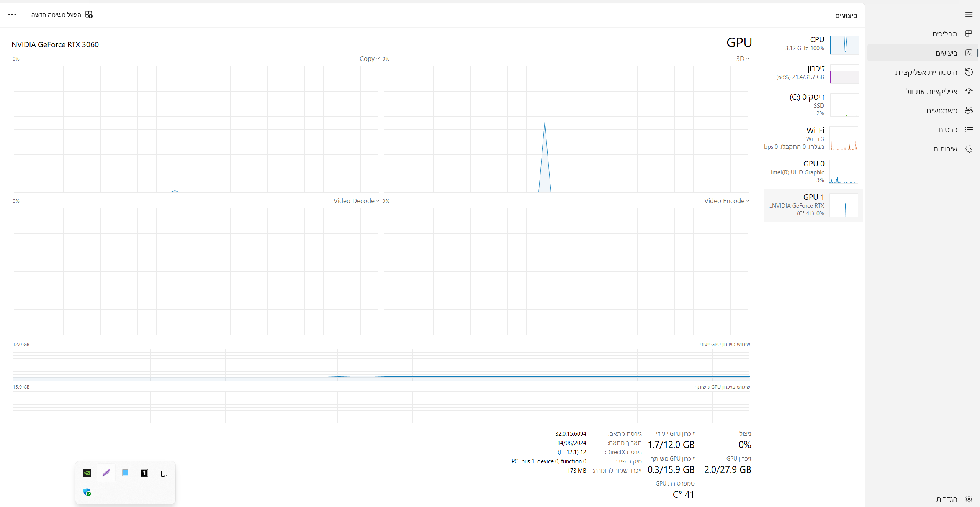980x507 pixels.
Task: Click the GPU 1 mini graph thumbnail
Action: pyautogui.click(x=844, y=205)
